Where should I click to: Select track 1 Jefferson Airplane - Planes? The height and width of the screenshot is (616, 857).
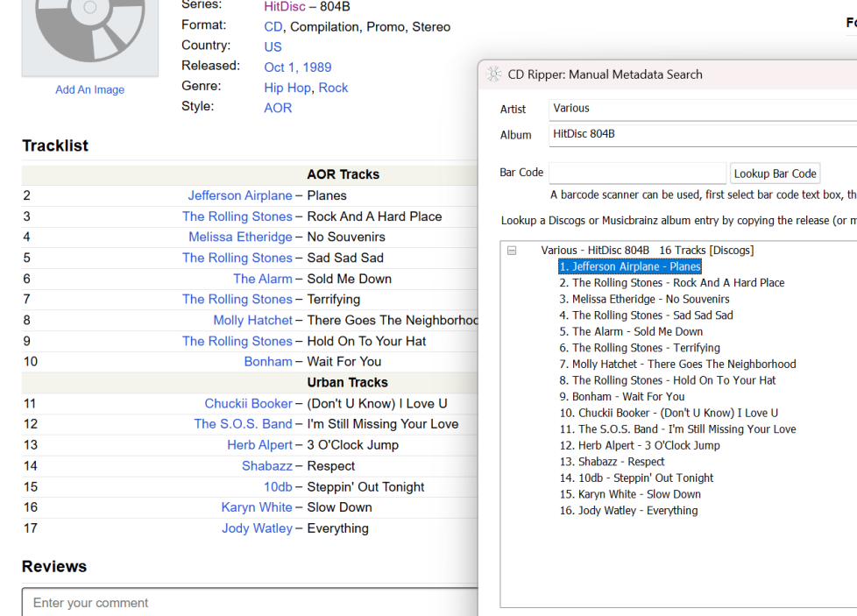point(629,266)
